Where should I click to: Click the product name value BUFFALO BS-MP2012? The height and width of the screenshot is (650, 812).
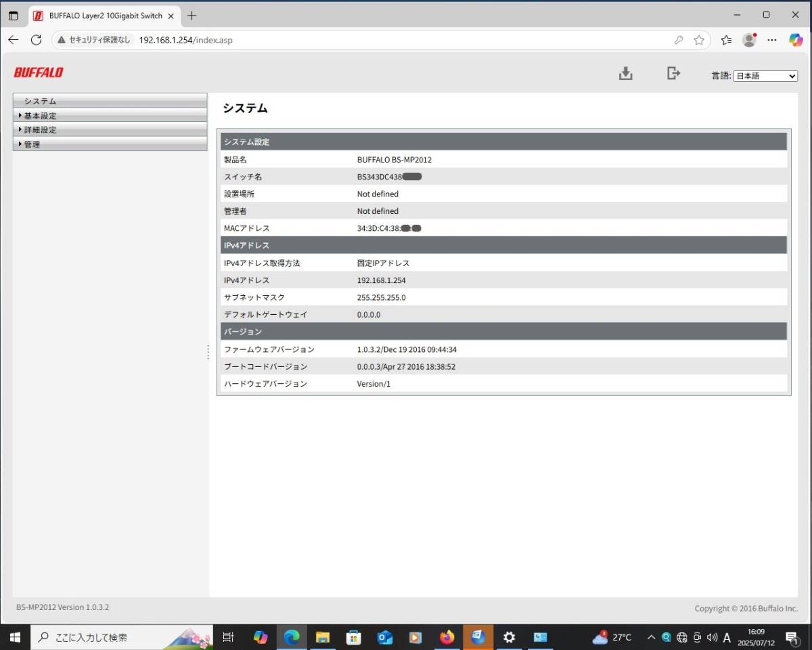point(394,160)
